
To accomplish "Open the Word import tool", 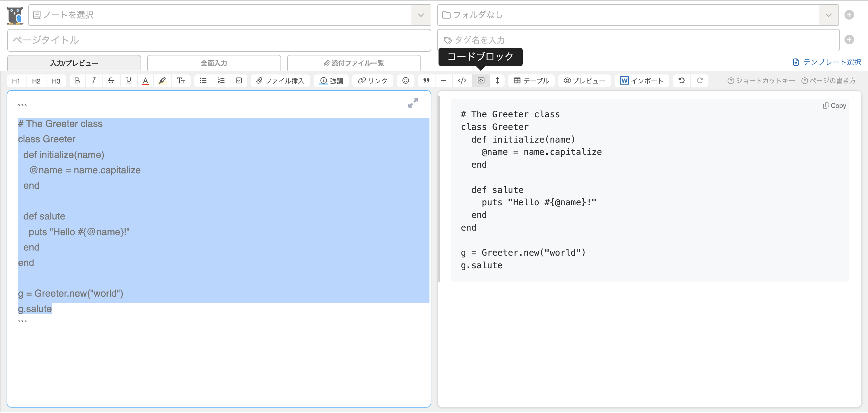I will [x=641, y=80].
